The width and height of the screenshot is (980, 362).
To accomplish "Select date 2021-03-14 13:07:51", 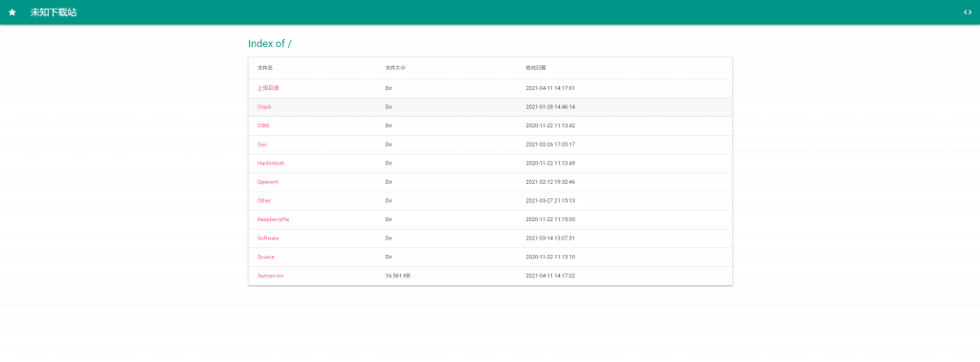I will 550,238.
